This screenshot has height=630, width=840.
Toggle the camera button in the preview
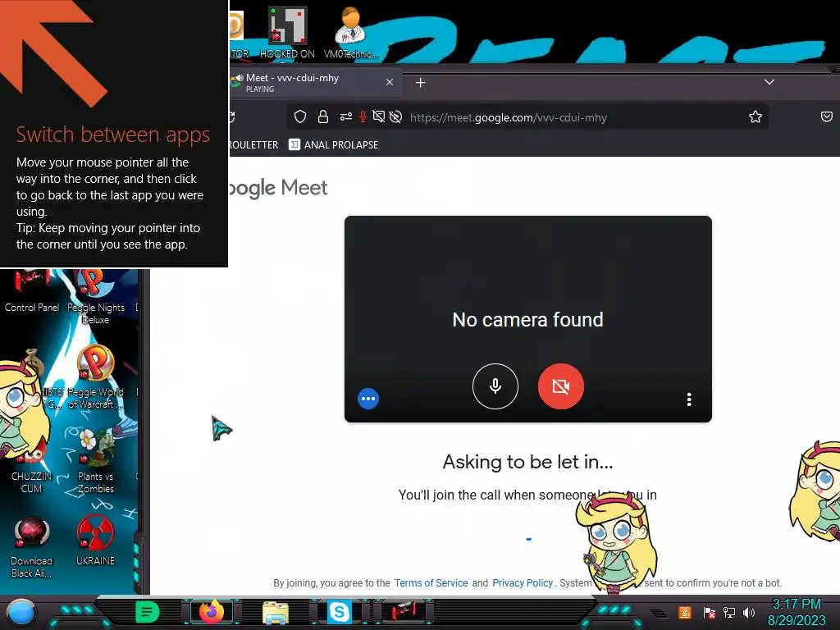pyautogui.click(x=561, y=386)
